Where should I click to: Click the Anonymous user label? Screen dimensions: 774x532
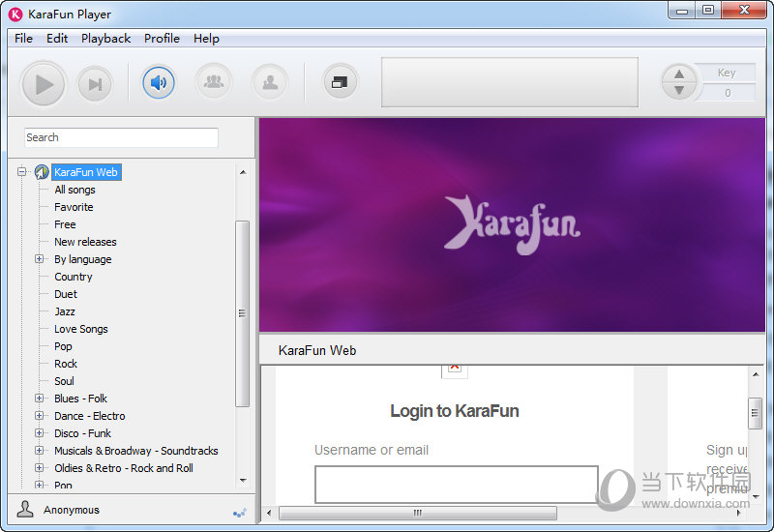(71, 510)
